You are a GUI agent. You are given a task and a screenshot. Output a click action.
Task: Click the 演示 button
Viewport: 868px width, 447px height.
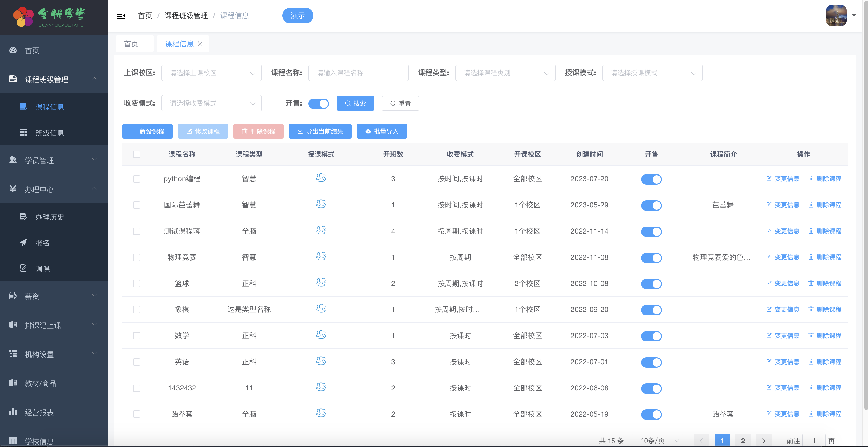(298, 16)
